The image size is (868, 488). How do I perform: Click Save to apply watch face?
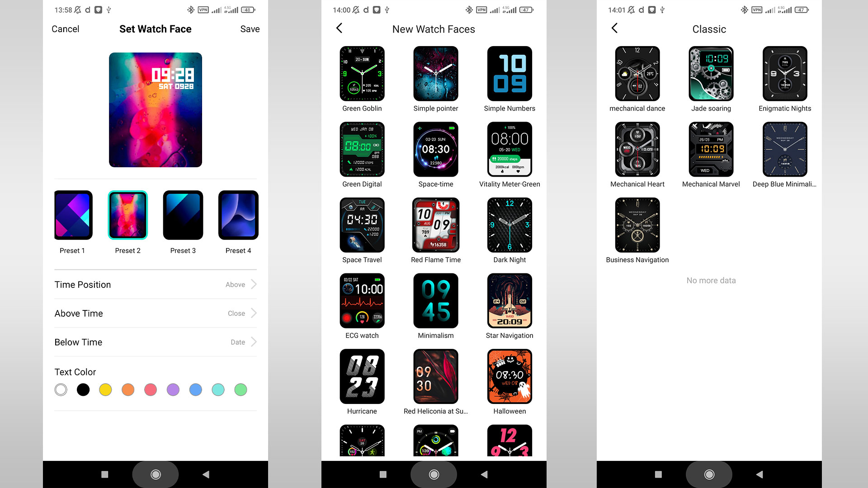249,28
